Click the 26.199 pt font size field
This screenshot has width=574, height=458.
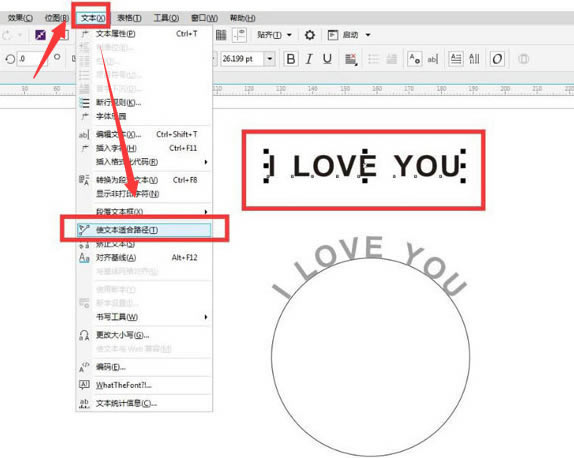[x=242, y=59]
